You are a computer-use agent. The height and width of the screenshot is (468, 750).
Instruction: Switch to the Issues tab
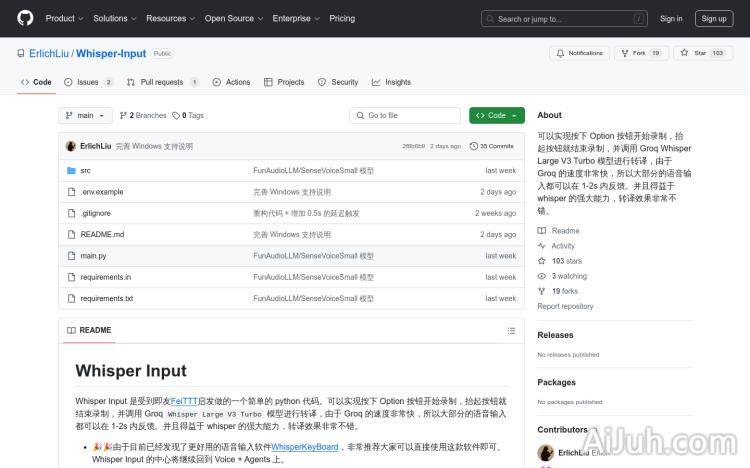pyautogui.click(x=88, y=82)
